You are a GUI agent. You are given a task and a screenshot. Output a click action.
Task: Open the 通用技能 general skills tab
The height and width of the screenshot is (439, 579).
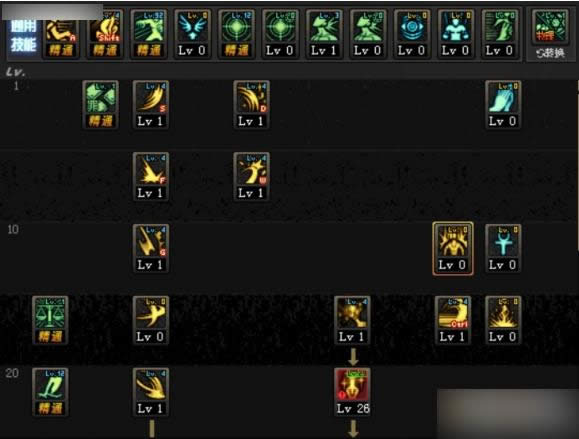(24, 36)
